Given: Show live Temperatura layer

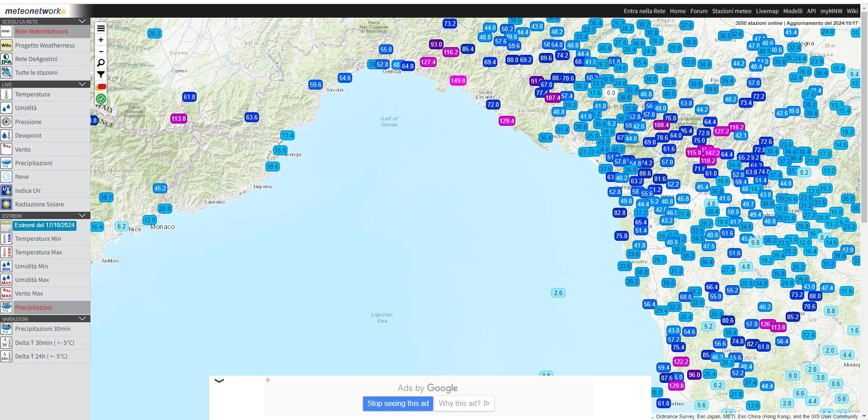Looking at the screenshot, I should [x=45, y=94].
